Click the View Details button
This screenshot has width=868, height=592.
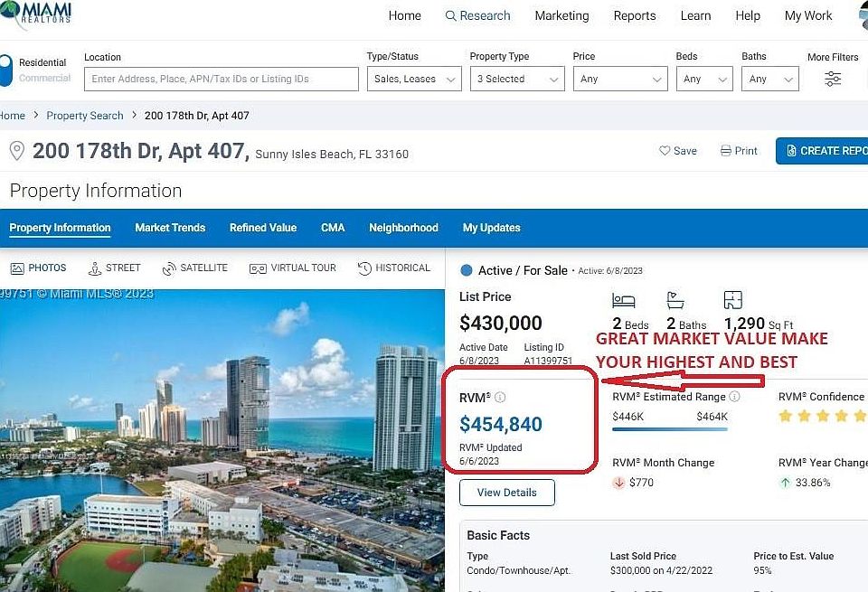pos(507,493)
